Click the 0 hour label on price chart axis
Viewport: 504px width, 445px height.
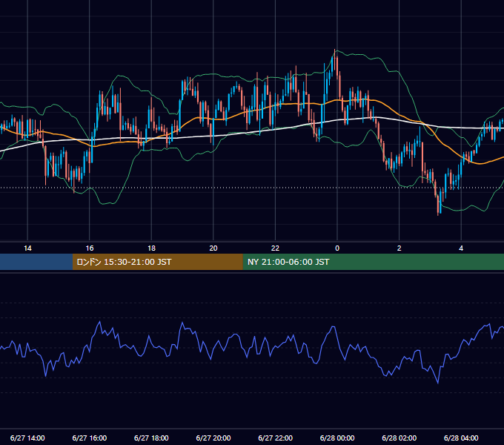point(337,248)
